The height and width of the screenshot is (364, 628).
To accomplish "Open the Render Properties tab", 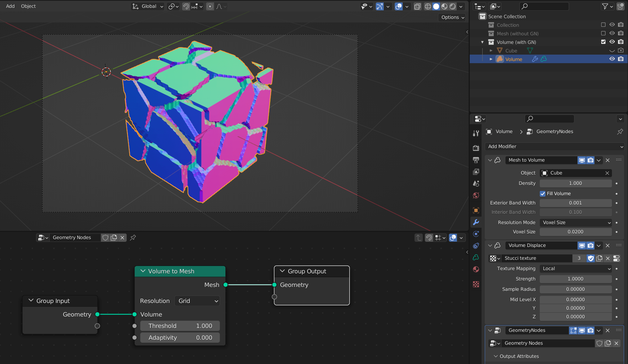I will pyautogui.click(x=476, y=147).
